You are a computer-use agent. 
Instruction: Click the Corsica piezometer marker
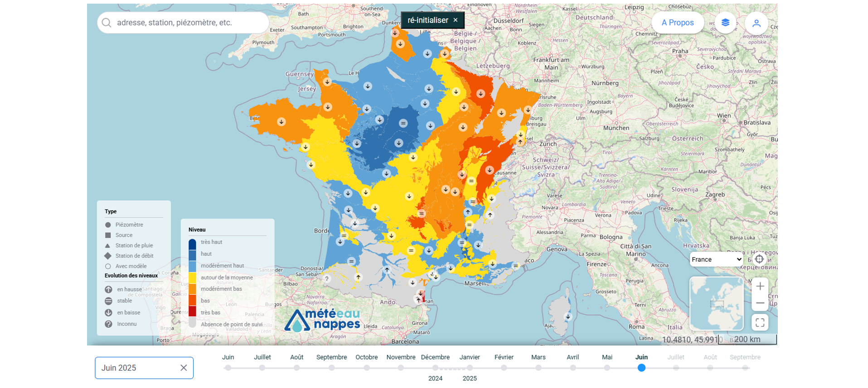point(567,316)
